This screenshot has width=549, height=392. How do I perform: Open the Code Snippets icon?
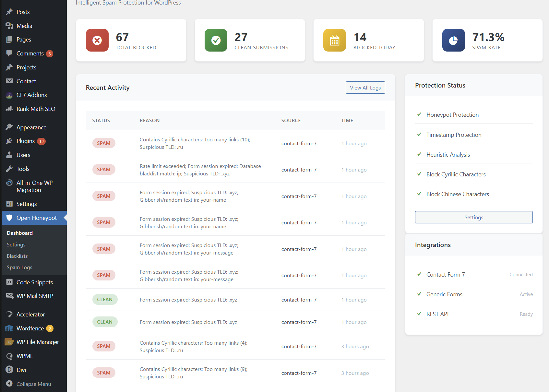pyautogui.click(x=9, y=282)
